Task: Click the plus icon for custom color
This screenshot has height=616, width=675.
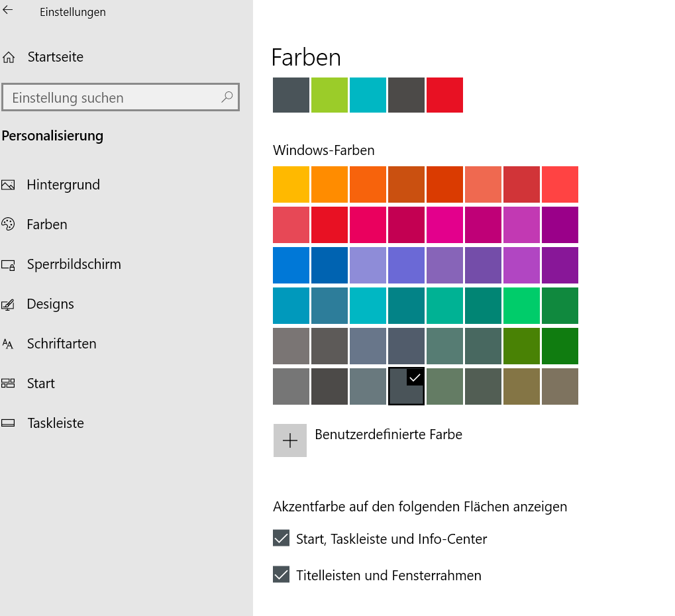Action: point(290,440)
